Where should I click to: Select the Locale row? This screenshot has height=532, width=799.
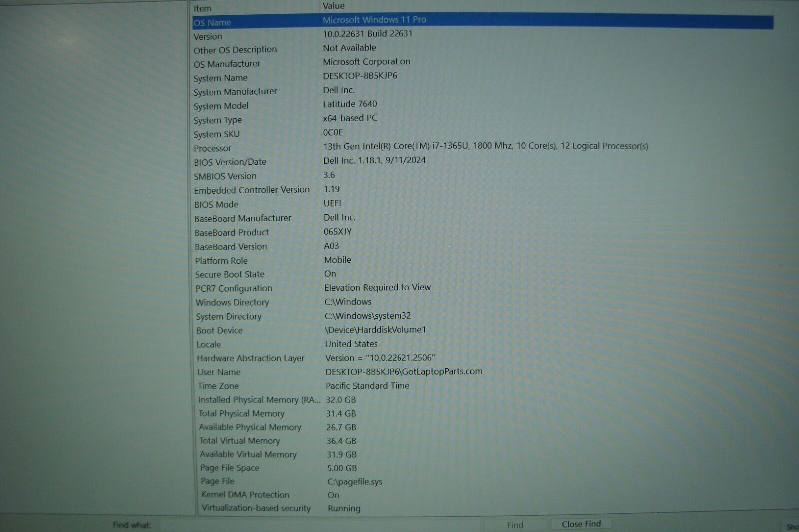point(482,344)
